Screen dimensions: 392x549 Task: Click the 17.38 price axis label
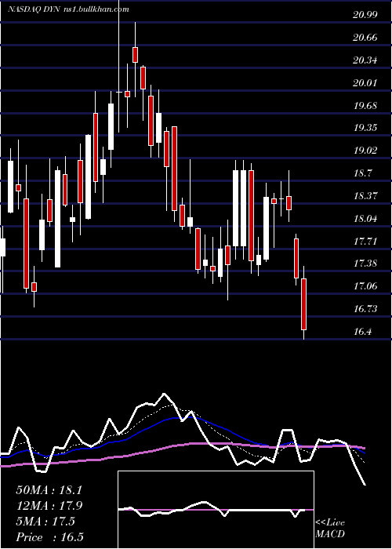(x=365, y=264)
